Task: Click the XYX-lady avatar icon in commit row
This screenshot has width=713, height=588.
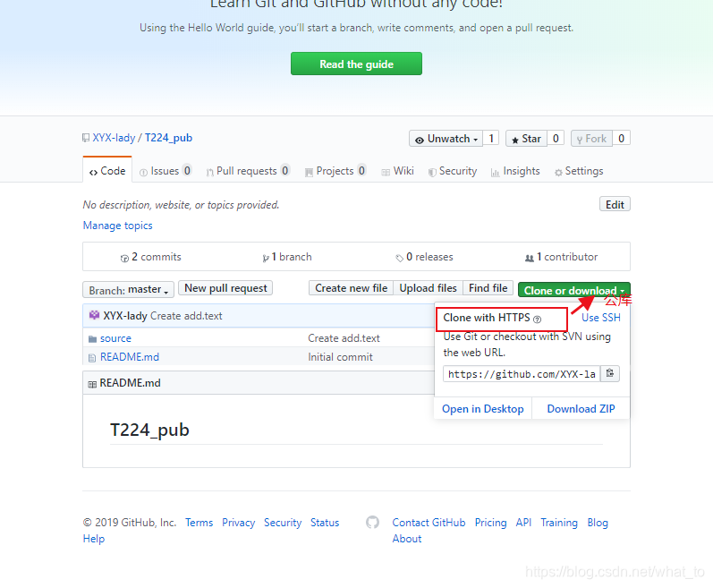Action: click(94, 315)
